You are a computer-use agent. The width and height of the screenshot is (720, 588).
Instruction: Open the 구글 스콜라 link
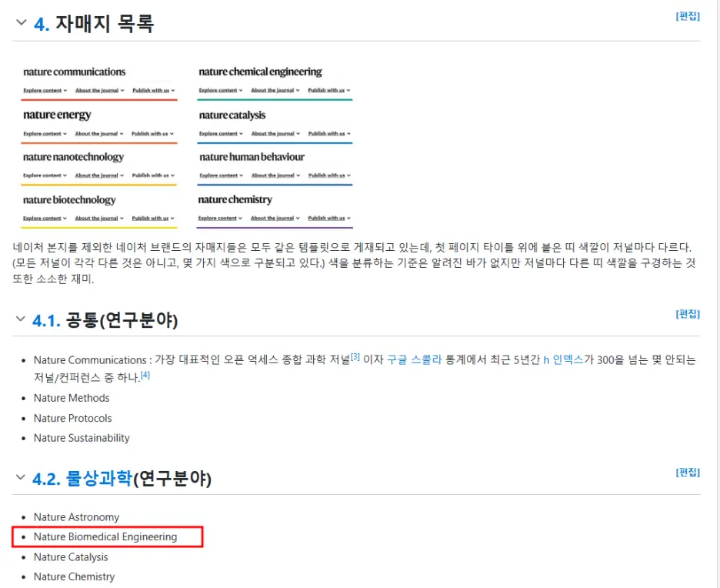[414, 359]
